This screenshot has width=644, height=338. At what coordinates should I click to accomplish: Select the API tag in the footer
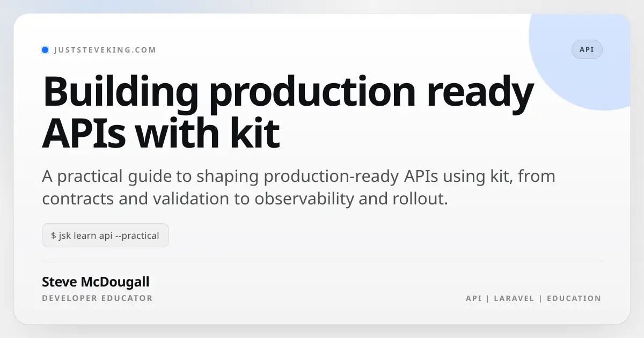(473, 298)
